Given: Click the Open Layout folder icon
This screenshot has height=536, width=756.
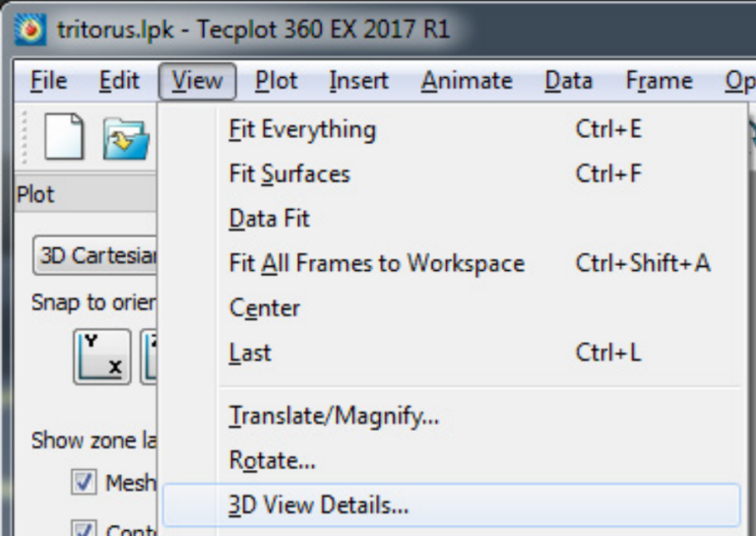Looking at the screenshot, I should [x=126, y=140].
